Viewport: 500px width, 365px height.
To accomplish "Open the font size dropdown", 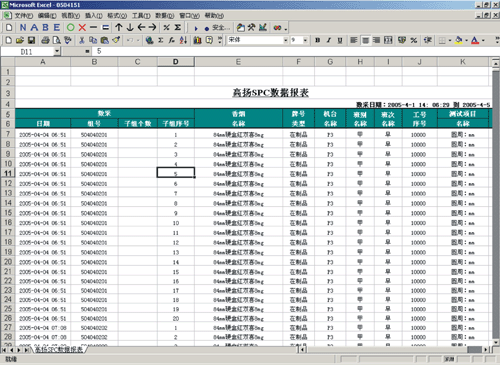I will (305, 40).
